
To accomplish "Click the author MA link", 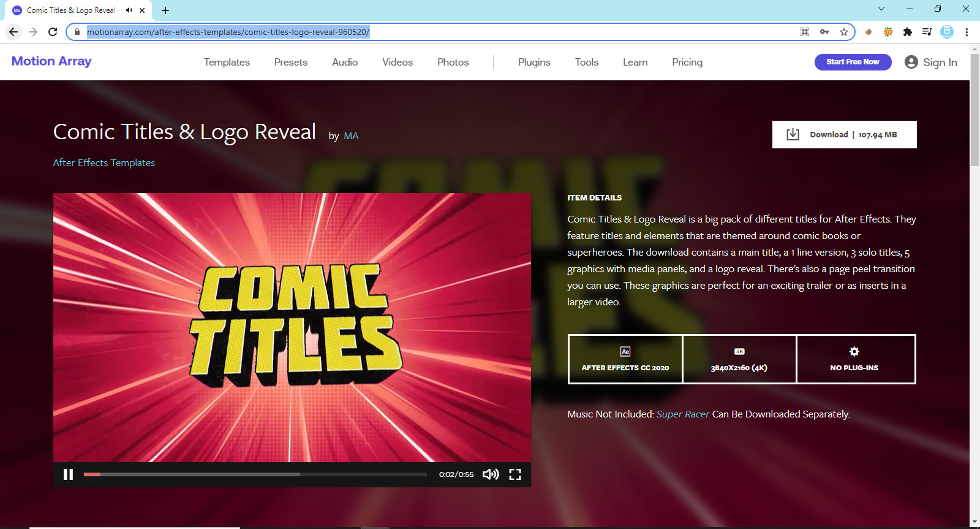I will 351,136.
